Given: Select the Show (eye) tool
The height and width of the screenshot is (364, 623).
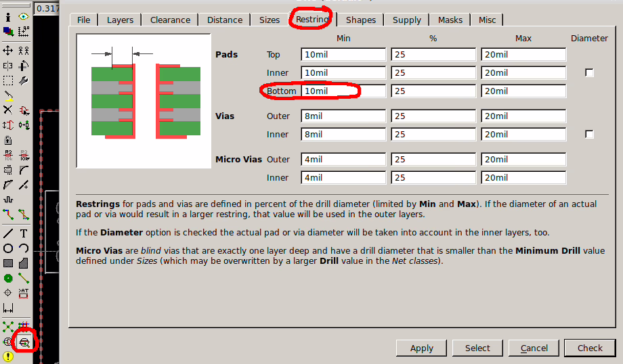Looking at the screenshot, I should tap(24, 17).
